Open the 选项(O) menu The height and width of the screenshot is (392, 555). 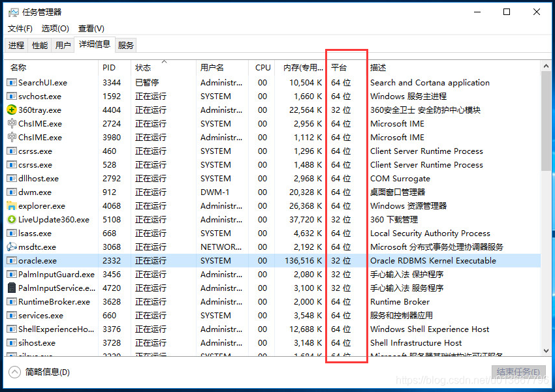coord(55,29)
